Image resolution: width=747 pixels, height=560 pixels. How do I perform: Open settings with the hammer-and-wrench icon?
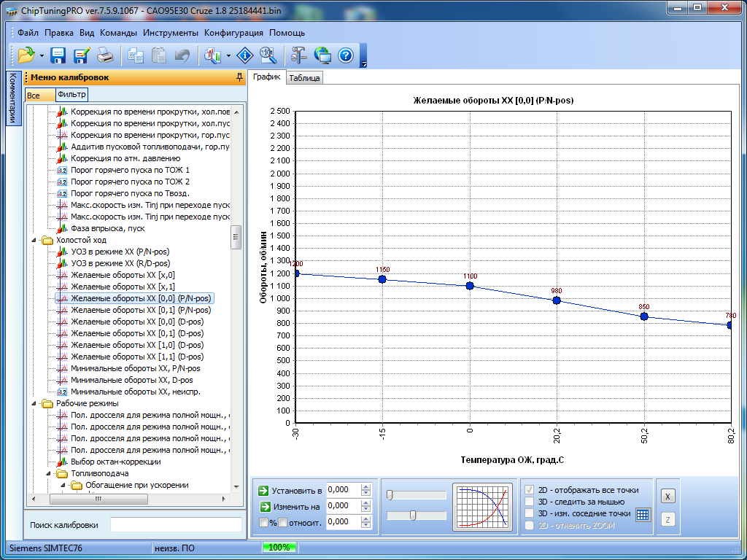[x=299, y=55]
